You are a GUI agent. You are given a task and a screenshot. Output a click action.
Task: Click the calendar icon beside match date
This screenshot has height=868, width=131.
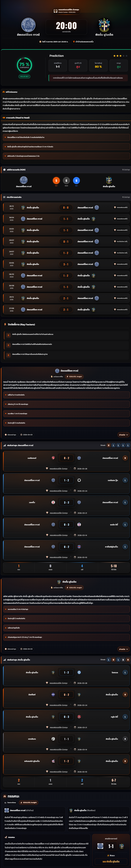[x=40, y=42]
